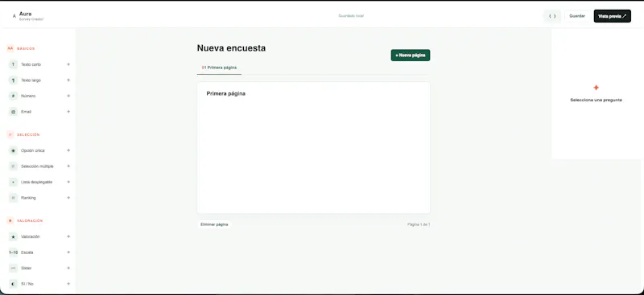Add a Texto largo question via plus
This screenshot has height=295, width=644.
[68, 80]
